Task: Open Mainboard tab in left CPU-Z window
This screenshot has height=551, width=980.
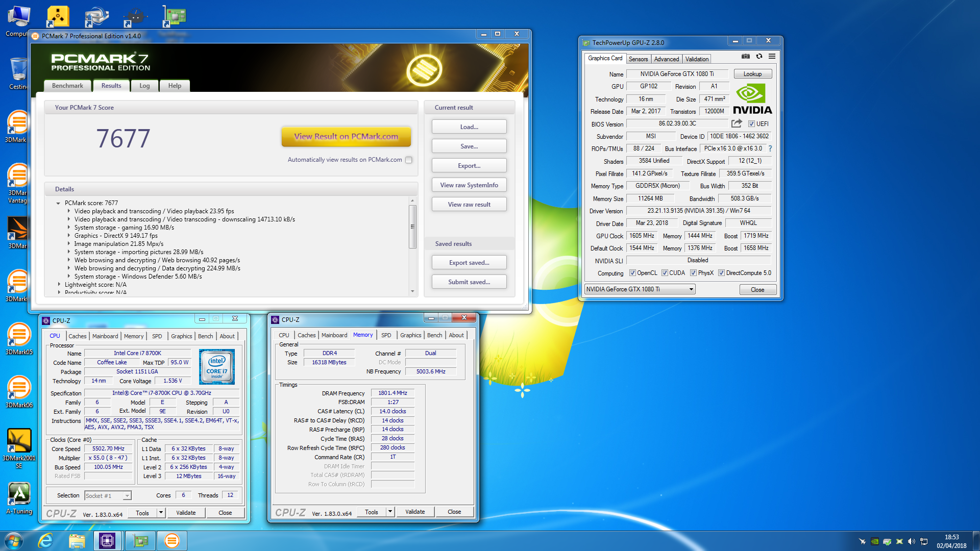Action: point(105,336)
